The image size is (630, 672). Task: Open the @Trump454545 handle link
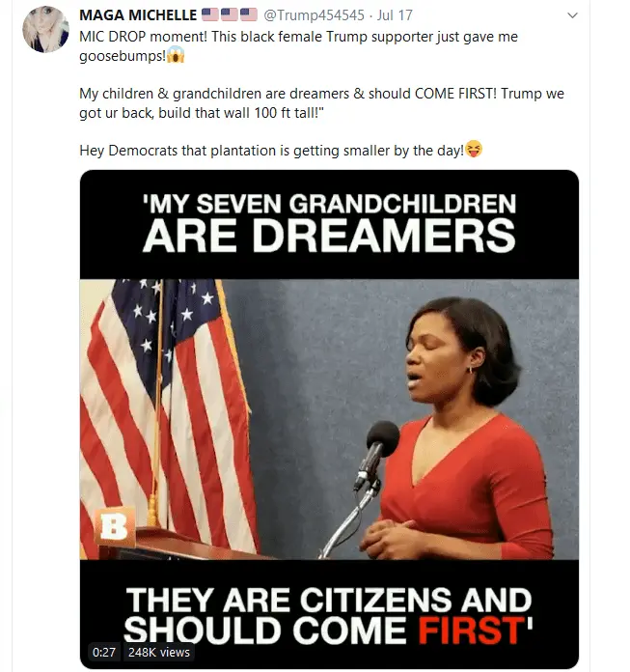pos(314,15)
